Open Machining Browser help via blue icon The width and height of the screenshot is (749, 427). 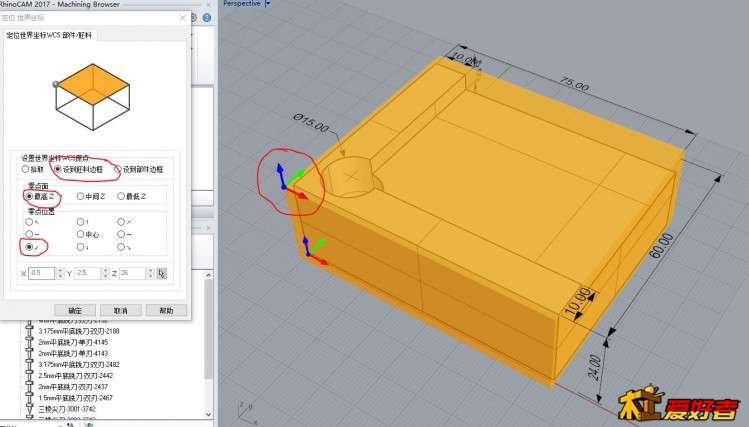(x=206, y=18)
